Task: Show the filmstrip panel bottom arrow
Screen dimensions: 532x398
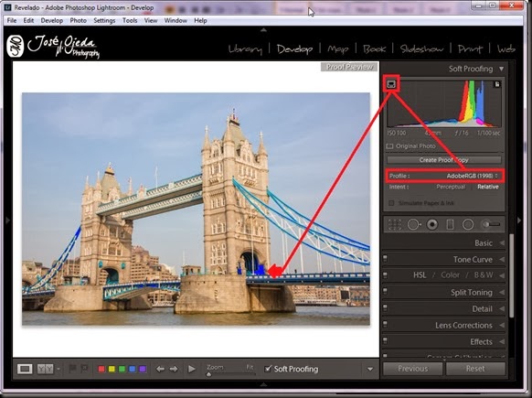Action: click(263, 385)
